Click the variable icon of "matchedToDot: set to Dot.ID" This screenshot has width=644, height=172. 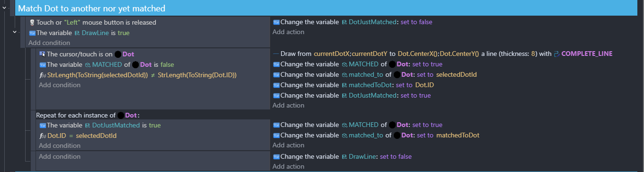click(x=276, y=85)
